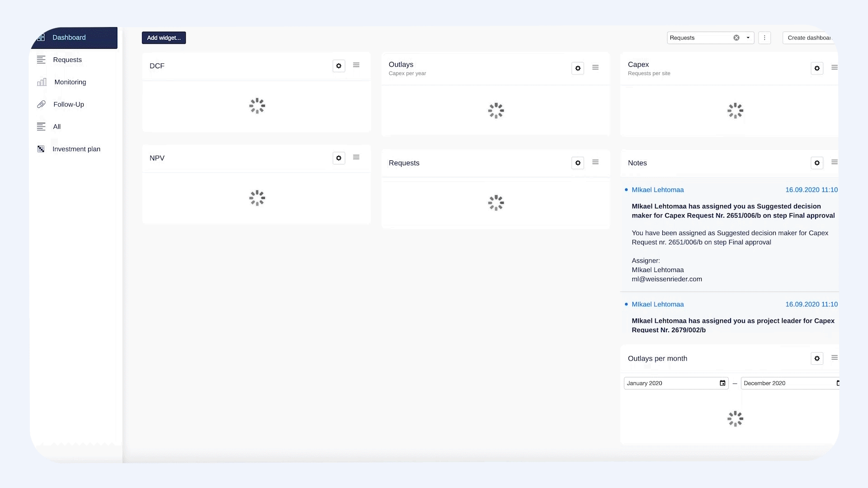Select Investment plan in sidebar
Viewport: 868px width, 488px height.
point(76,149)
